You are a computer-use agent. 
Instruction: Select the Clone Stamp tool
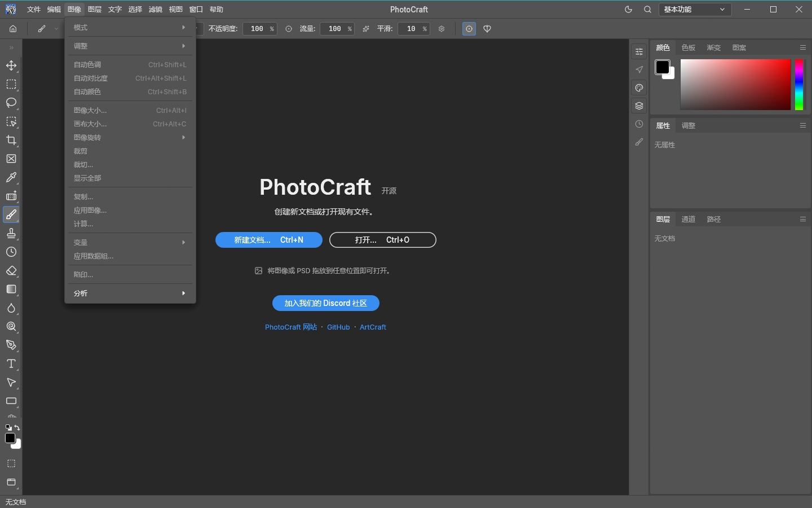[x=11, y=233]
